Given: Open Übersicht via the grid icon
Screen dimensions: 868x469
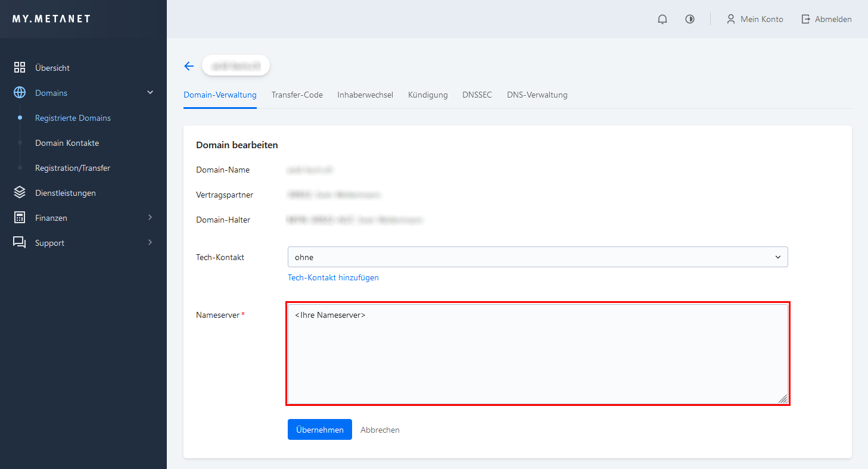Looking at the screenshot, I should [20, 68].
